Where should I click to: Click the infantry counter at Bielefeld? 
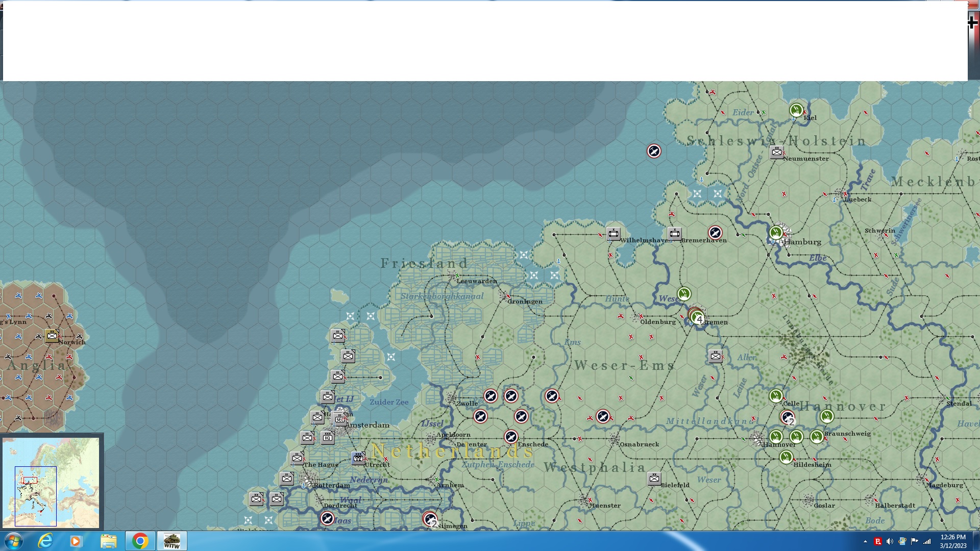point(654,479)
